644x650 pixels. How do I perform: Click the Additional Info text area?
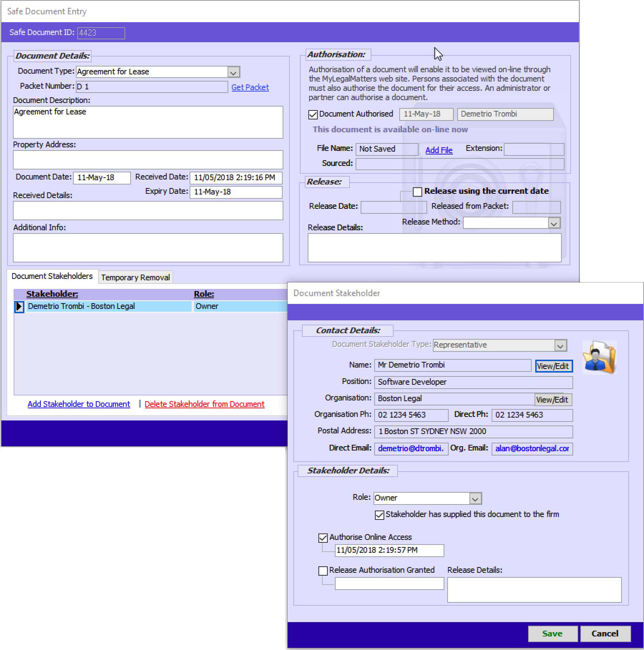pyautogui.click(x=148, y=248)
